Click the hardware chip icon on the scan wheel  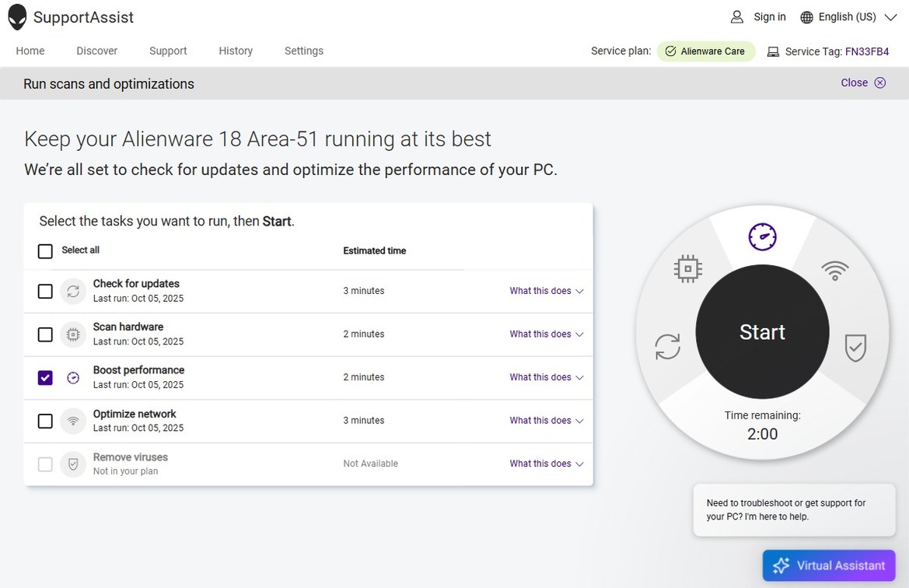point(687,268)
